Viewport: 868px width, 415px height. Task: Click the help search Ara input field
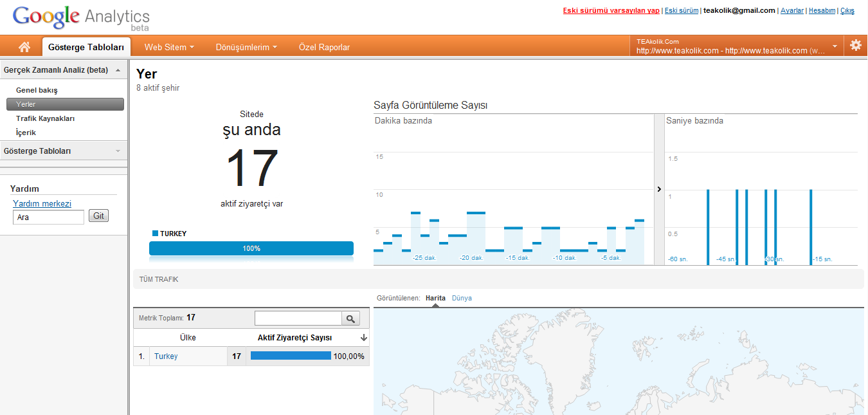coord(48,217)
